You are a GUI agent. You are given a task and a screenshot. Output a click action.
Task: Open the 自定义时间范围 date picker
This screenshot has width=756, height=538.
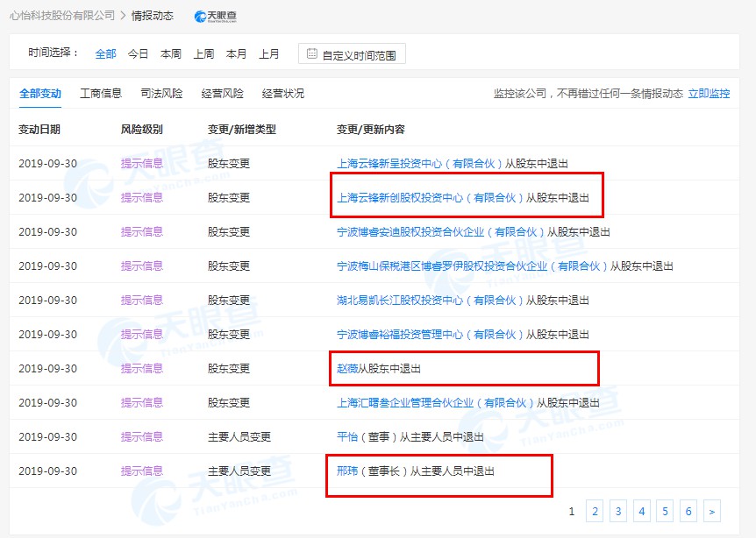352,54
